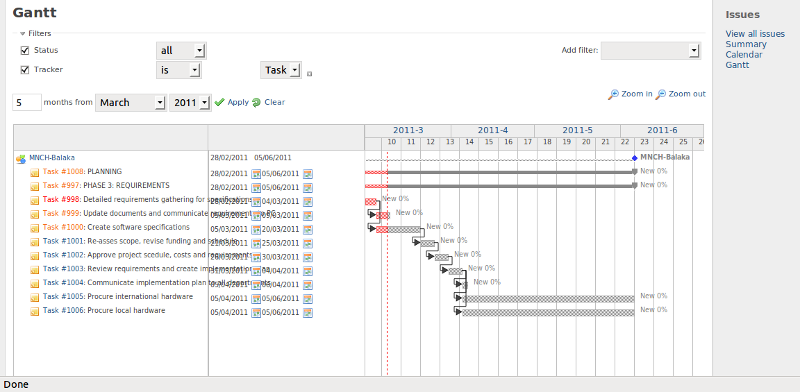The height and width of the screenshot is (392, 800).
Task: Open the Status operator dropdown showing all
Action: pyautogui.click(x=181, y=51)
